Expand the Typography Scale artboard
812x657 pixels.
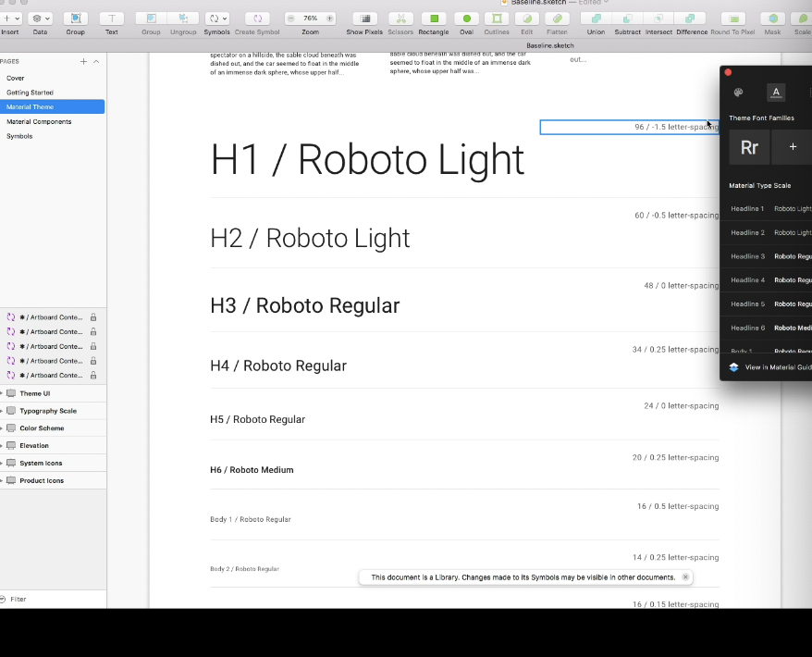(2, 411)
